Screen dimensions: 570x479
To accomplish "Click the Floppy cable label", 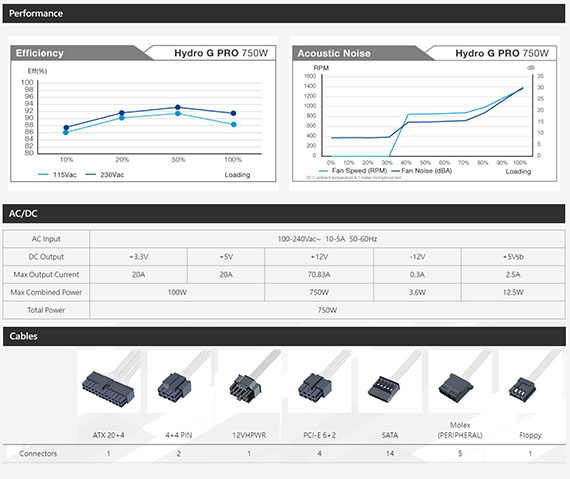I will tap(530, 435).
